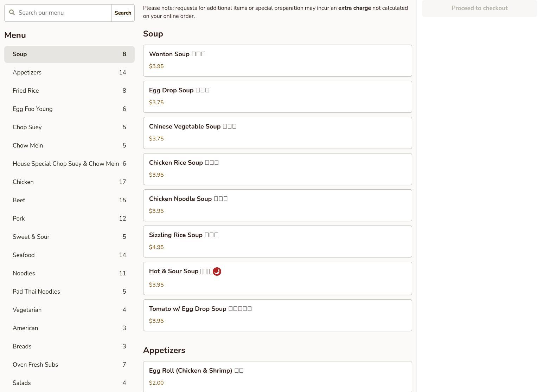Viewport: 543px width, 392px height.
Task: Open the Oven Fresh Subs category
Action: [69, 365]
